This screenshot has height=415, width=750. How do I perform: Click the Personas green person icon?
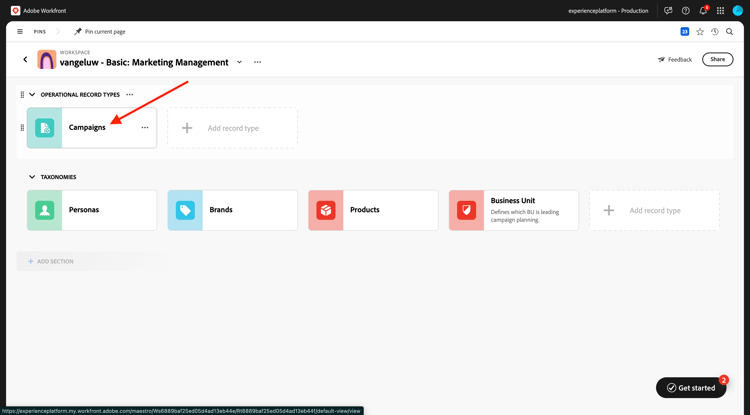coord(44,210)
